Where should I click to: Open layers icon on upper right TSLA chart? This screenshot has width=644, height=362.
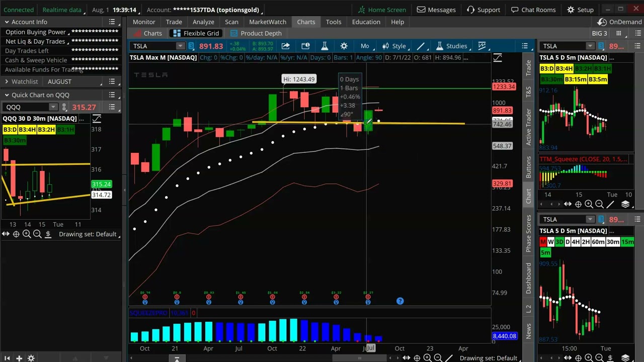click(x=625, y=204)
